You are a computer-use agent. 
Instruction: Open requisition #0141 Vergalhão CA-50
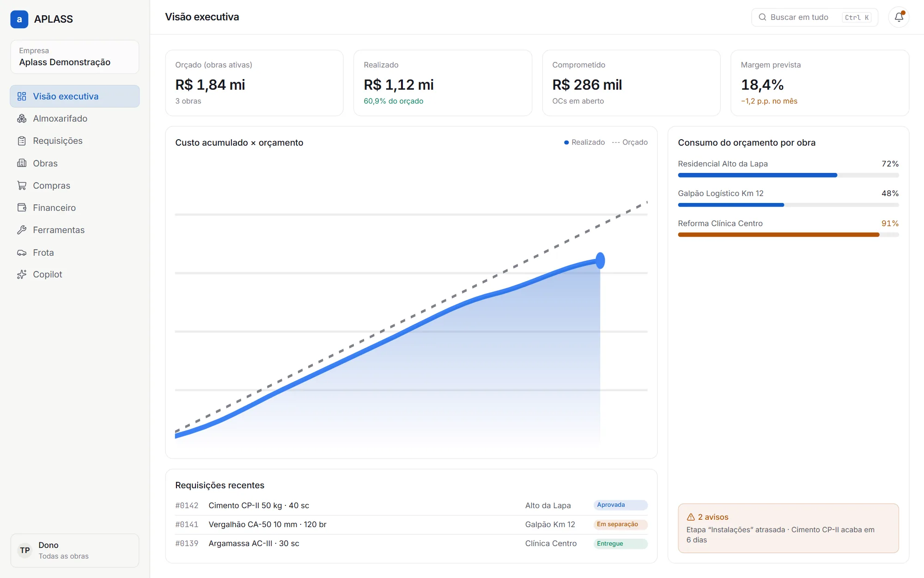[x=411, y=524]
